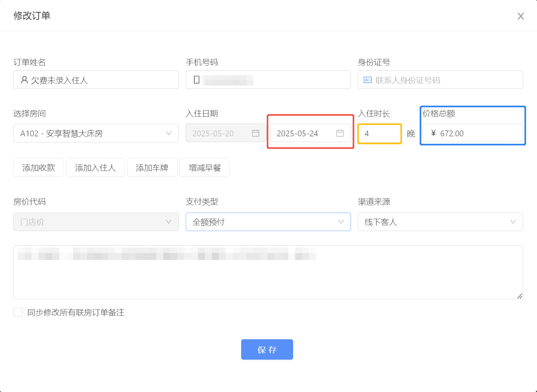Click the arrow on 支付类型 selector
Screen dimensions: 537x392
tap(341, 222)
